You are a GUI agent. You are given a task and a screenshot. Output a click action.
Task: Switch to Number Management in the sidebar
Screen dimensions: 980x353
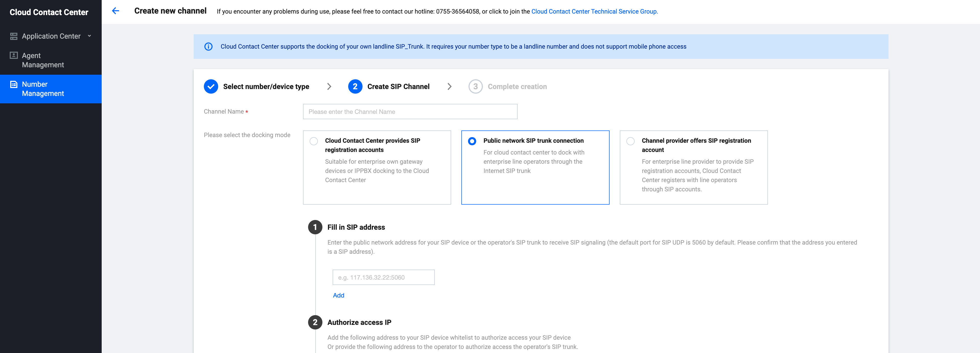click(x=42, y=89)
